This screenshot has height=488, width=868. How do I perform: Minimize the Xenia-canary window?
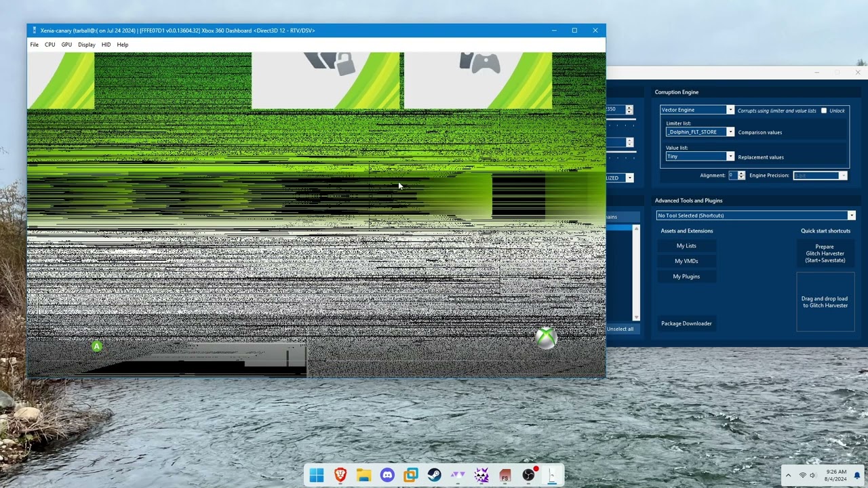[x=554, y=30]
